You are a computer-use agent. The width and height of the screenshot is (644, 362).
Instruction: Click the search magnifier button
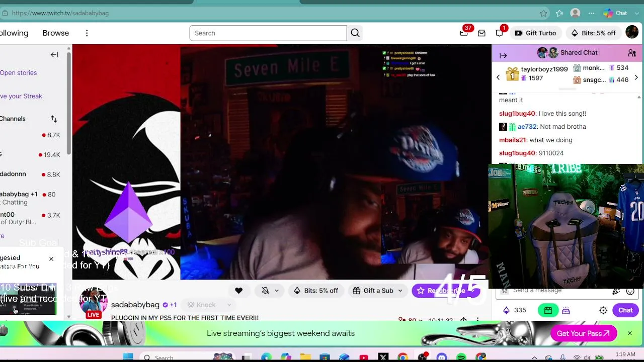(355, 33)
